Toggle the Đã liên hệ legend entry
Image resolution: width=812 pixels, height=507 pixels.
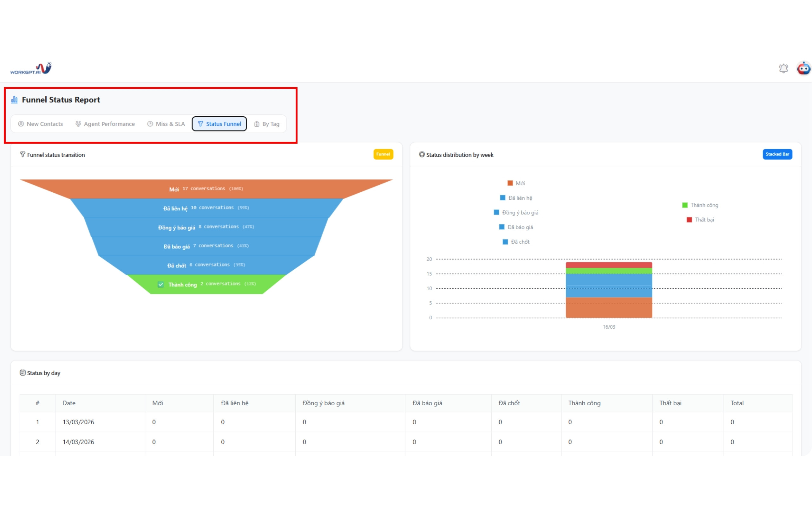pyautogui.click(x=516, y=198)
